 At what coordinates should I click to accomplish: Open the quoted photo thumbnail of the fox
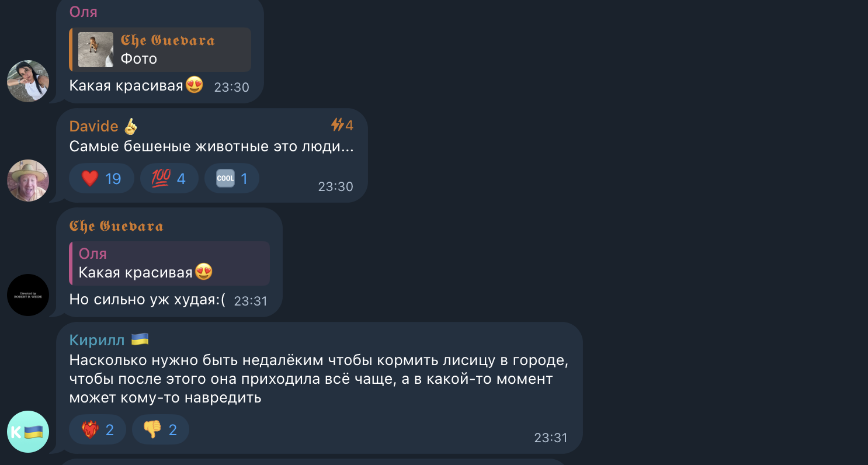tap(96, 50)
